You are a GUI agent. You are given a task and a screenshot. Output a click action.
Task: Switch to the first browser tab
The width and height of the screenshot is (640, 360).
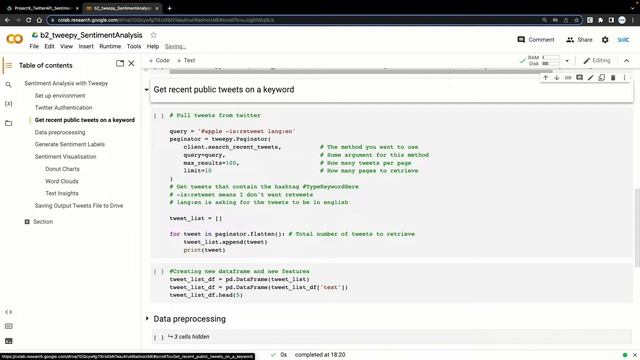coord(42,8)
